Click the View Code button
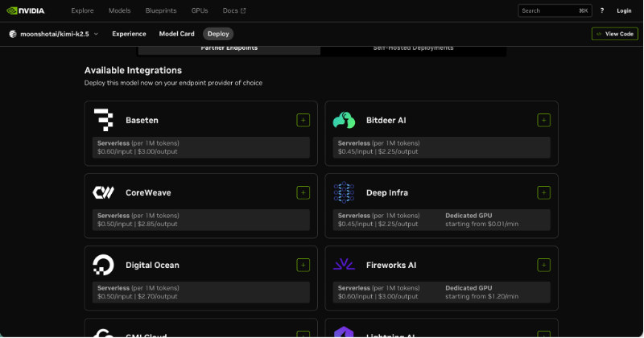The width and height of the screenshot is (644, 338). pos(614,34)
